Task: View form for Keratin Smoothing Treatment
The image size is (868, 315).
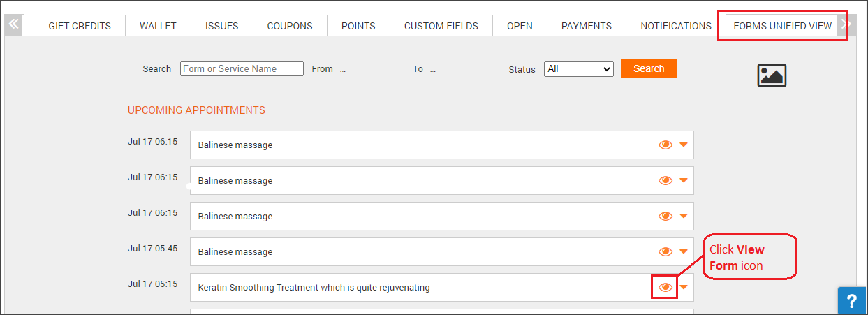Action: (665, 287)
